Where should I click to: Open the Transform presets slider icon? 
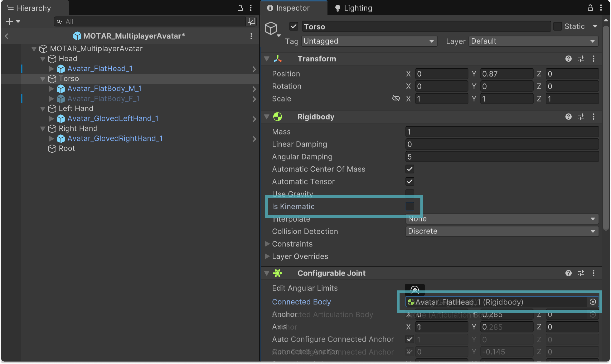coord(581,59)
